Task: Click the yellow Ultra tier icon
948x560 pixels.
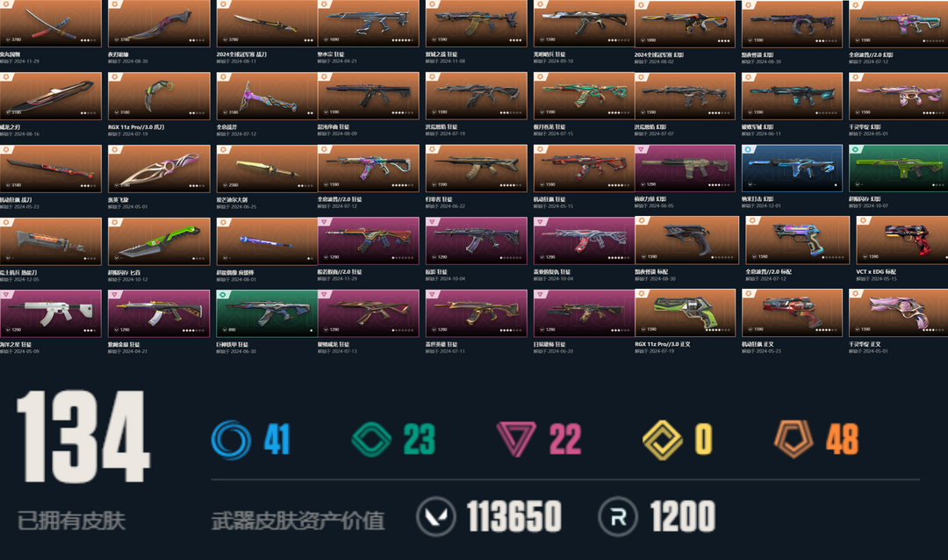Action: [662, 440]
